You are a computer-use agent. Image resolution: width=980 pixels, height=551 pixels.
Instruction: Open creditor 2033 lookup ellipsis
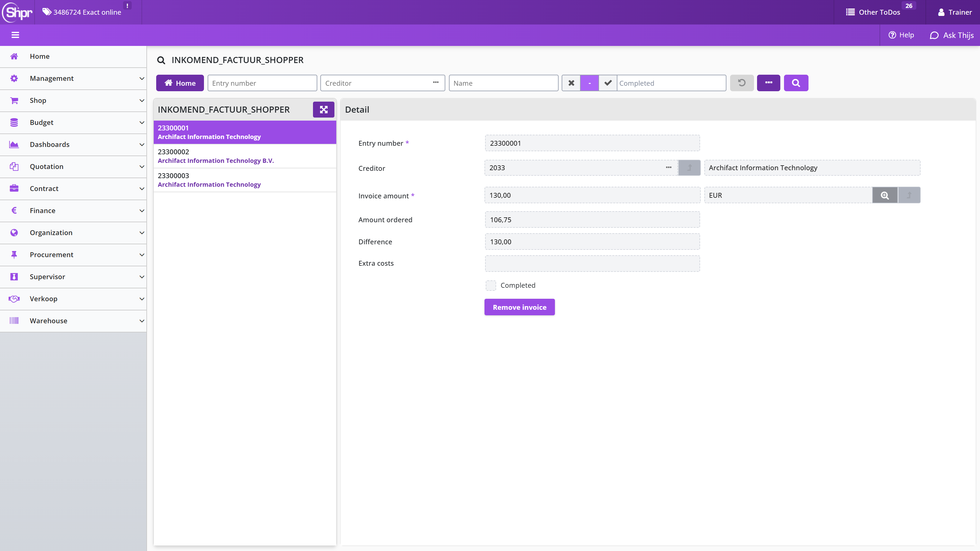click(x=669, y=168)
